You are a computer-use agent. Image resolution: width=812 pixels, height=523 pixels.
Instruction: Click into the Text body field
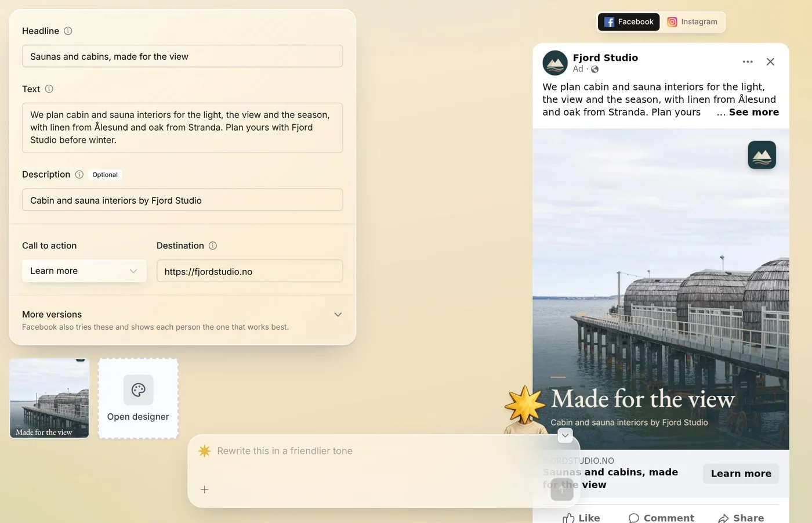pos(182,128)
